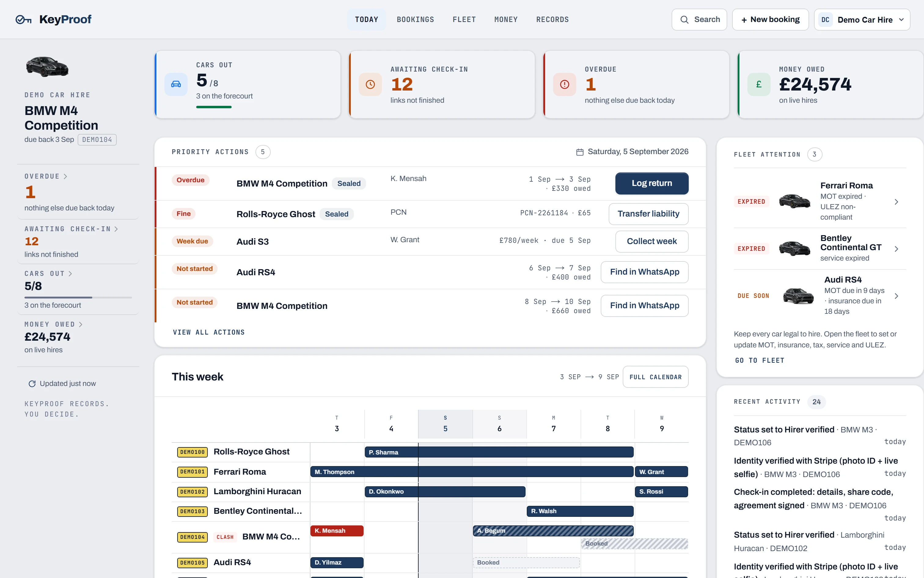Click the Saturday 5 column header
Screen dimensions: 924x578
[445, 424]
